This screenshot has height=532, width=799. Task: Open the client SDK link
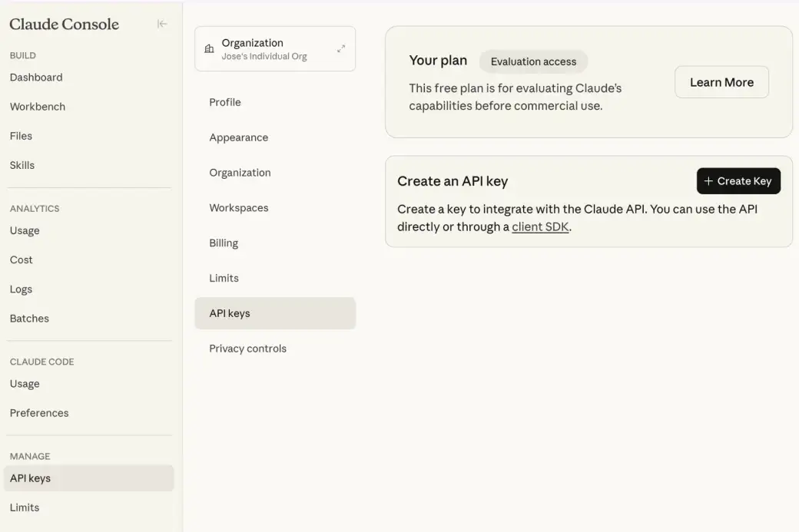coord(540,226)
